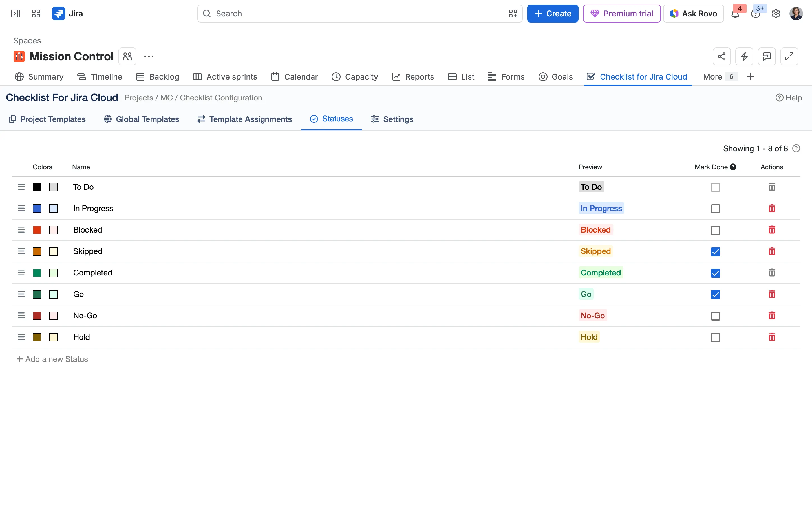Click the Share icon for Mission Control
The width and height of the screenshot is (812, 508).
[x=721, y=56]
